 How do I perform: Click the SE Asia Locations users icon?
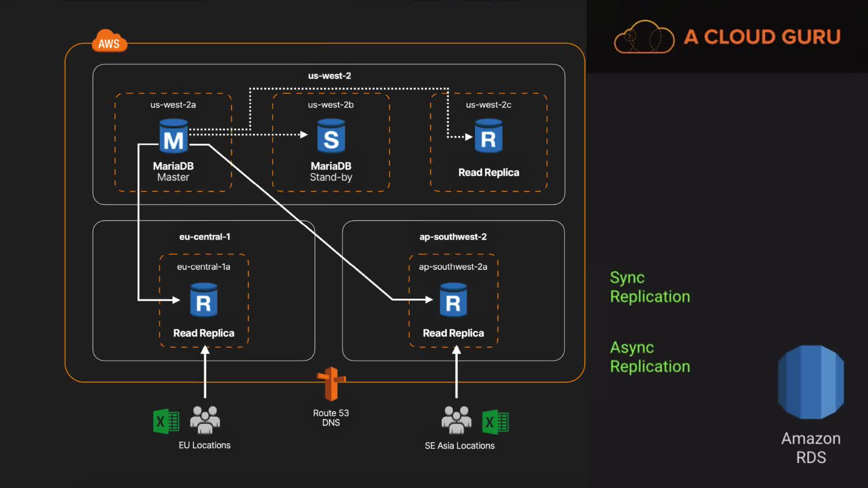coord(456,420)
